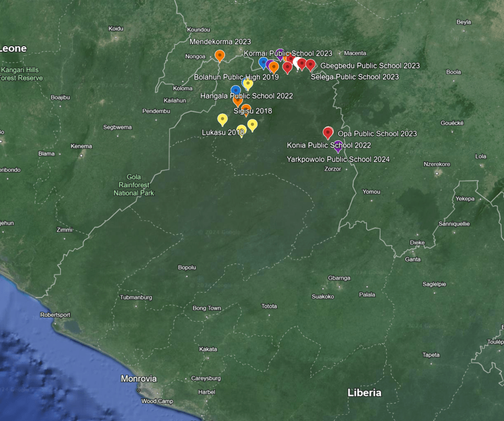Viewport: 504px width, 421px height.
Task: Select the blue pin left of the Kormai cluster
Action: click(x=263, y=62)
